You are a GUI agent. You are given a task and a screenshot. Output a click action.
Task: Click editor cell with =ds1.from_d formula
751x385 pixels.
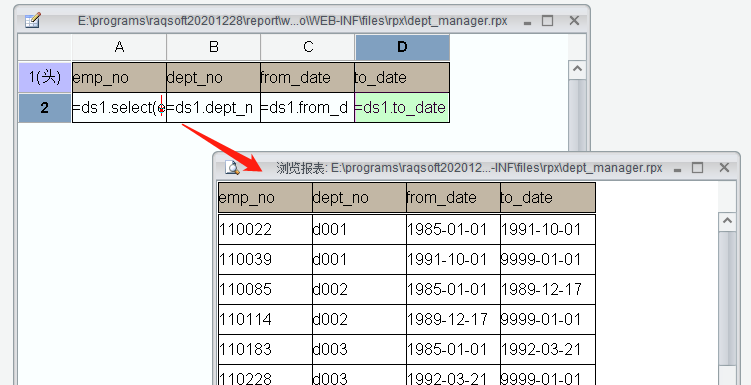tap(308, 108)
